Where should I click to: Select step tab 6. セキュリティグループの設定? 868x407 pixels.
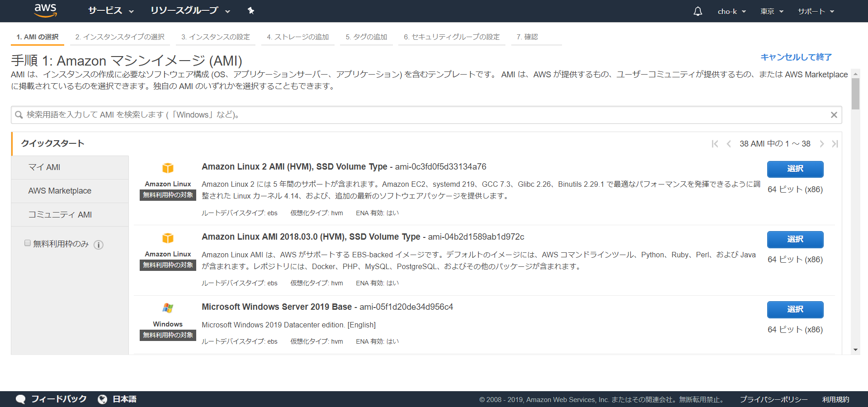(452, 37)
